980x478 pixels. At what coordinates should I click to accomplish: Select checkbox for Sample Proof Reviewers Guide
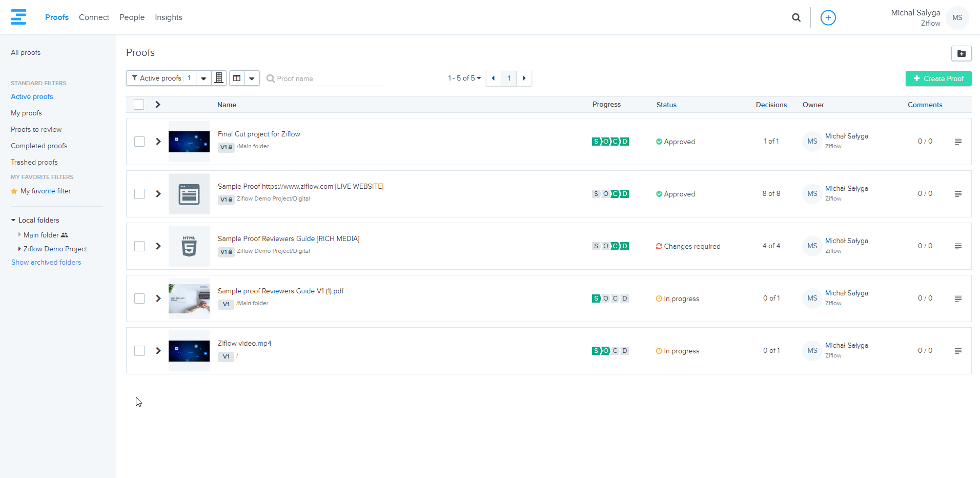139,246
